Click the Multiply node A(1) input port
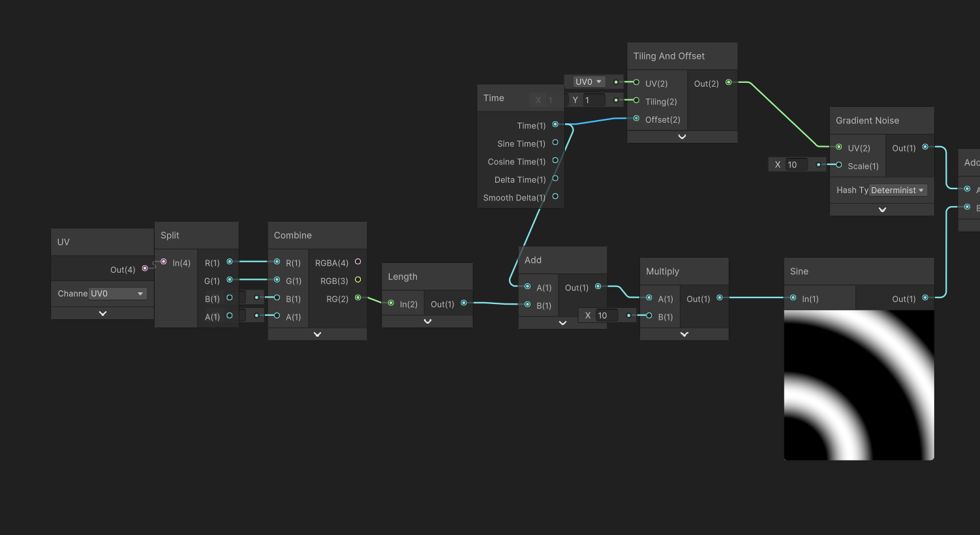The width and height of the screenshot is (980, 535). tap(649, 298)
